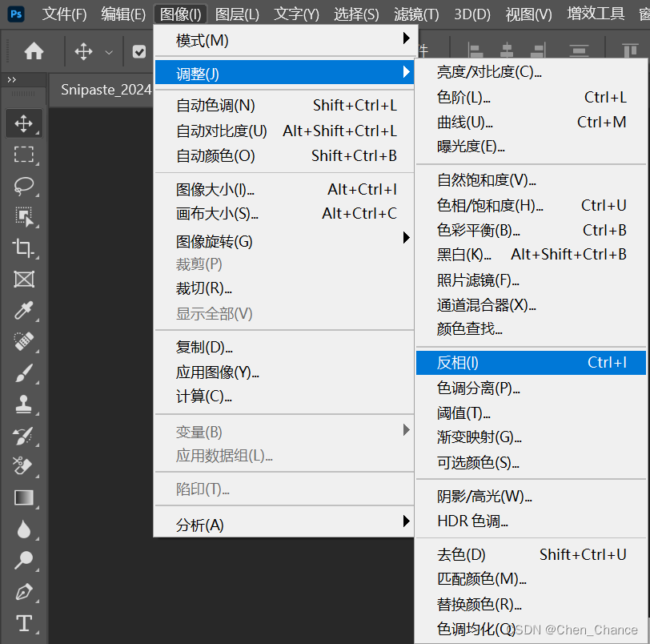
Task: Select the Horizontal Type tool
Action: coord(24,623)
